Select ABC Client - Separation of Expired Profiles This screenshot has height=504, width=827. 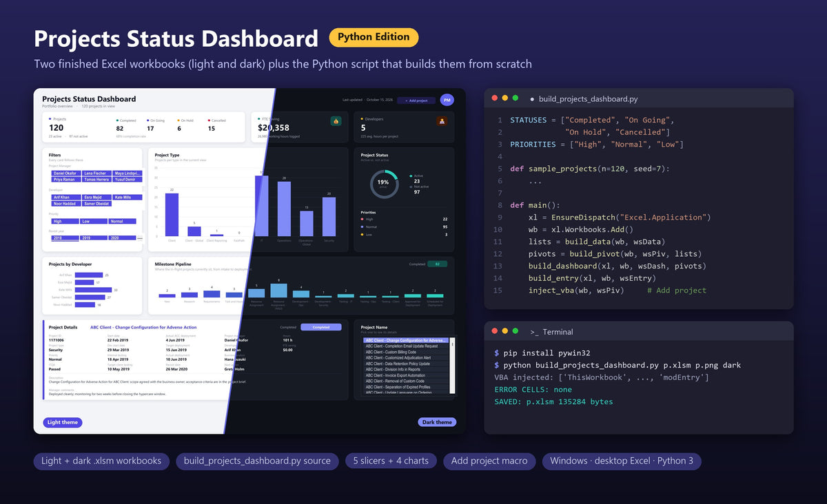click(406, 387)
